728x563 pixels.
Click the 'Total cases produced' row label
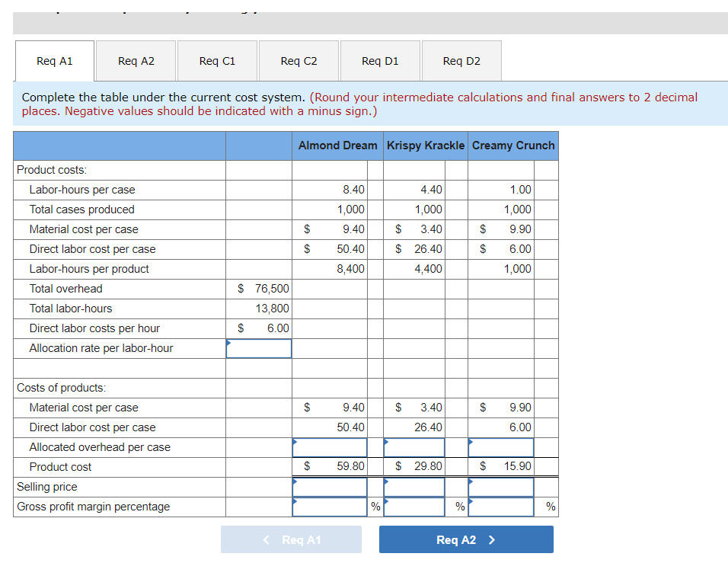click(81, 210)
